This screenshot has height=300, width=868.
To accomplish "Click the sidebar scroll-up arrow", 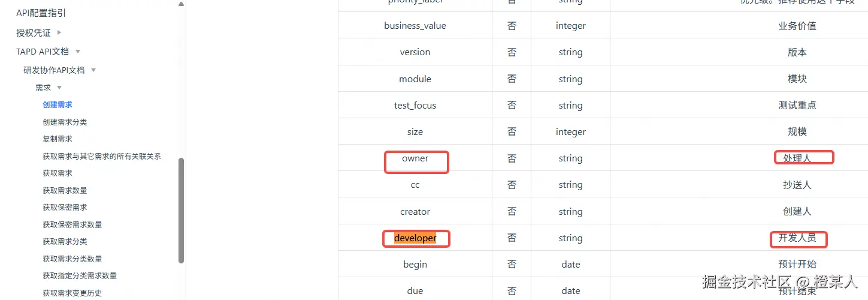I will (182, 4).
